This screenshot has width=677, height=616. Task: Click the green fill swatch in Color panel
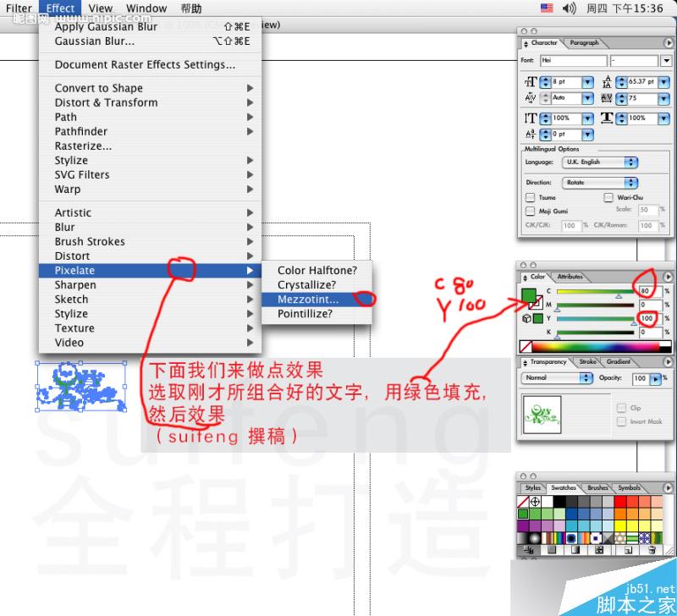click(531, 295)
